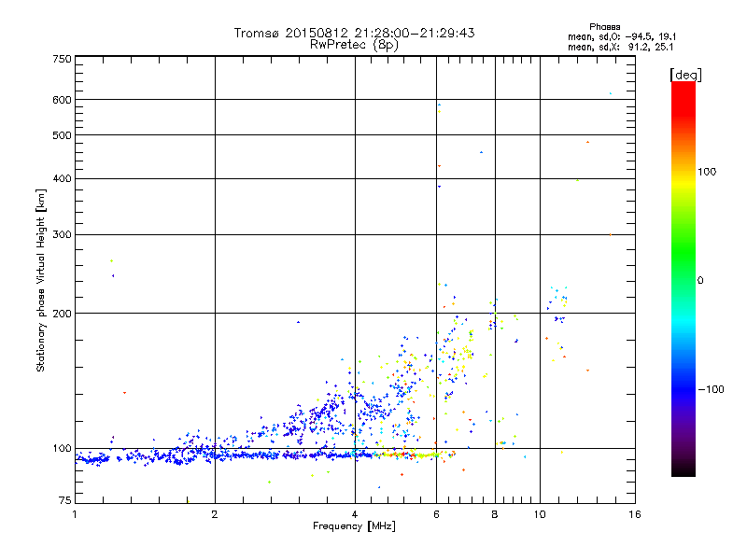Click the x-axis tick label "16"

pos(635,514)
